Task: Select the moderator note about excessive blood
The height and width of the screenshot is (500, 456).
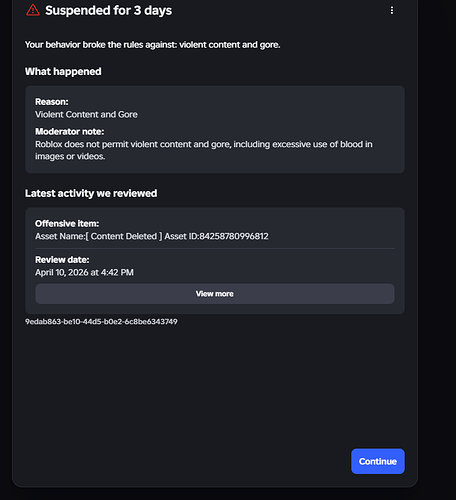Action: tap(204, 150)
